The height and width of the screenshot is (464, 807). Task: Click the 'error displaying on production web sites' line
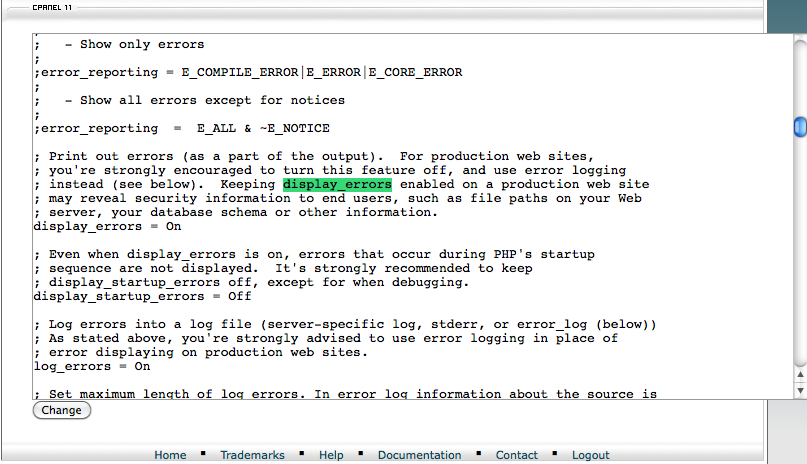point(201,352)
